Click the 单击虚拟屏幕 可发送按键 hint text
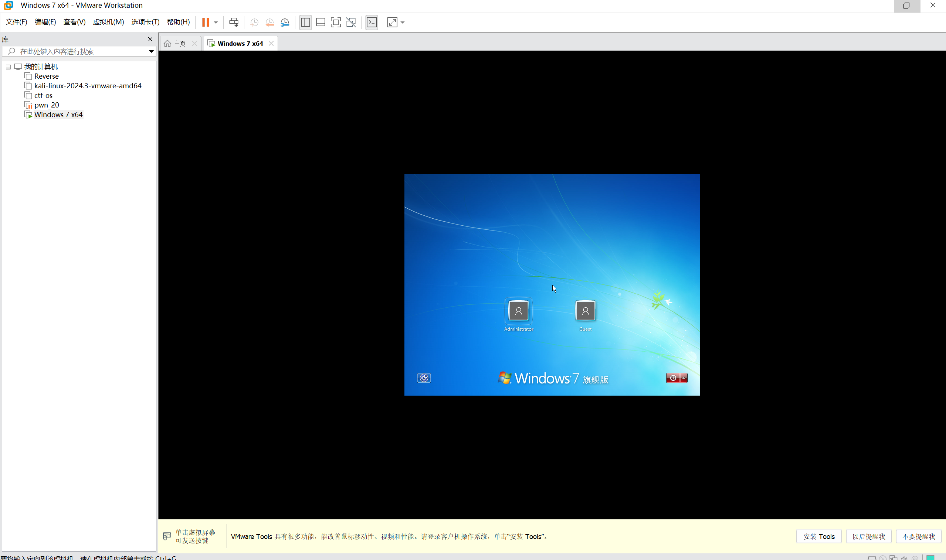The height and width of the screenshot is (560, 946). [195, 537]
